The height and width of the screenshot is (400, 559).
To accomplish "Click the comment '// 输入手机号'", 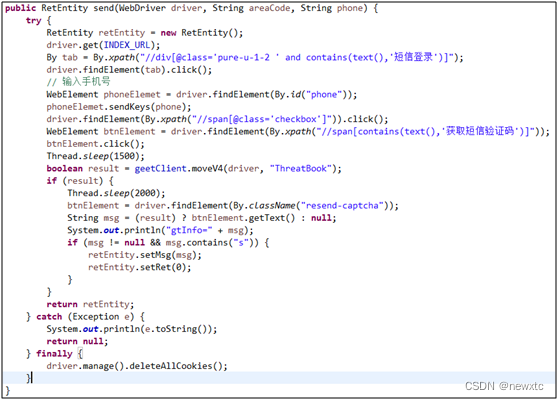I will pyautogui.click(x=78, y=82).
